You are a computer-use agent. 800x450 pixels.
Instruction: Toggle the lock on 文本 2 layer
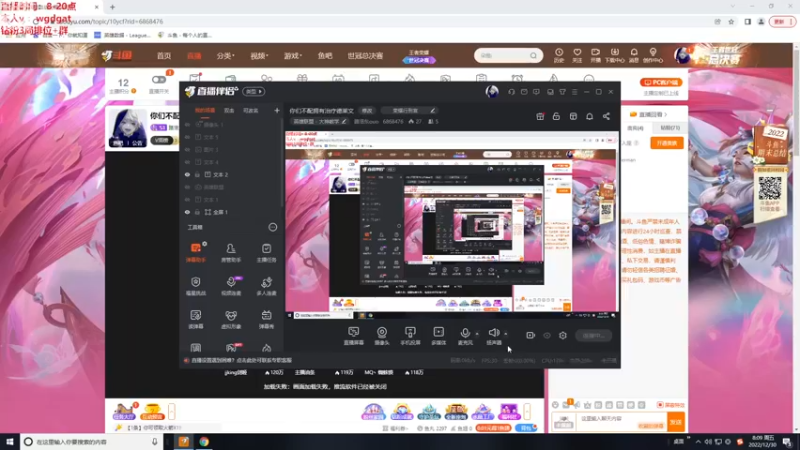197,174
